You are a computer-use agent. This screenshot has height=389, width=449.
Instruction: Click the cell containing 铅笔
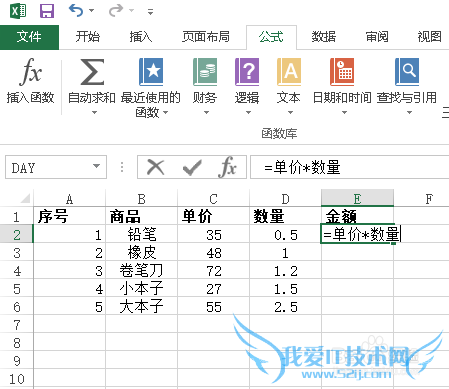click(x=142, y=235)
